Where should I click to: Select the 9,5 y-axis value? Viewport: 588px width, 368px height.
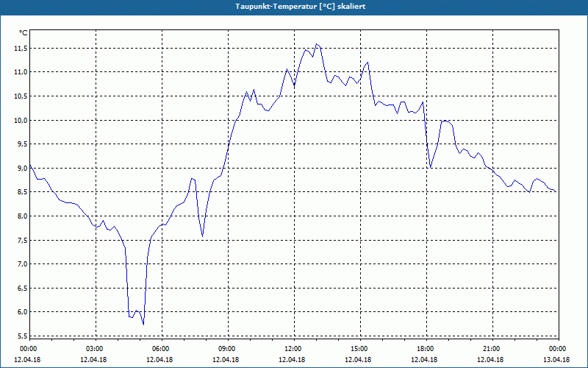point(22,144)
